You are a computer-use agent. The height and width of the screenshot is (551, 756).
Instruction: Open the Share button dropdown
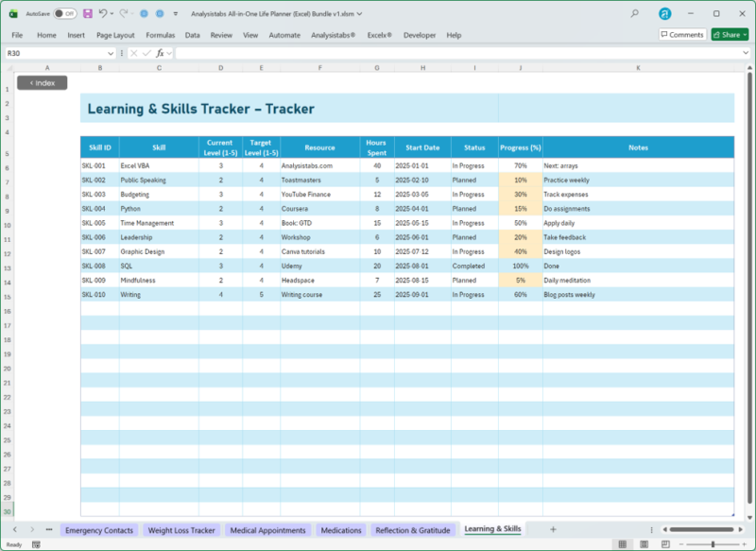coord(745,35)
